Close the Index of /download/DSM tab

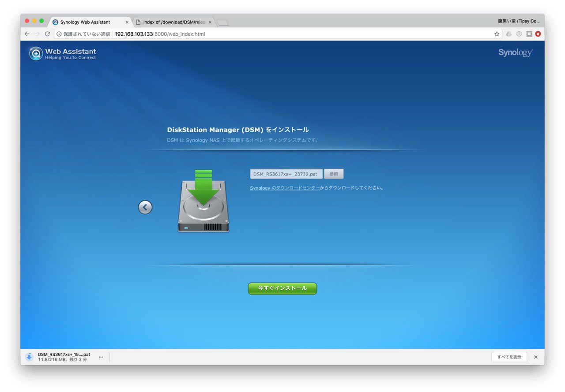[x=210, y=22]
